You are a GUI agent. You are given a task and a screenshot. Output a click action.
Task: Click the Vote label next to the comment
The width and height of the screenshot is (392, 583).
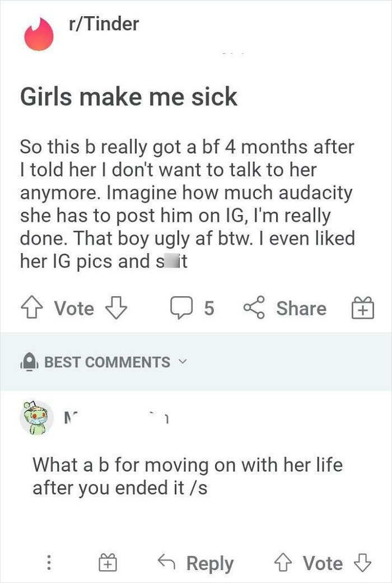(x=323, y=563)
